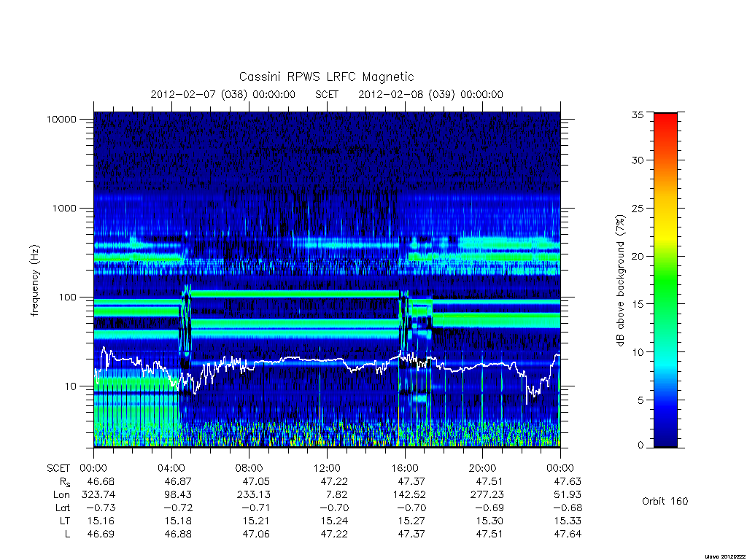Click the 04:00 time axis label
Image resolution: width=747 pixels, height=560 pixels.
(x=171, y=469)
